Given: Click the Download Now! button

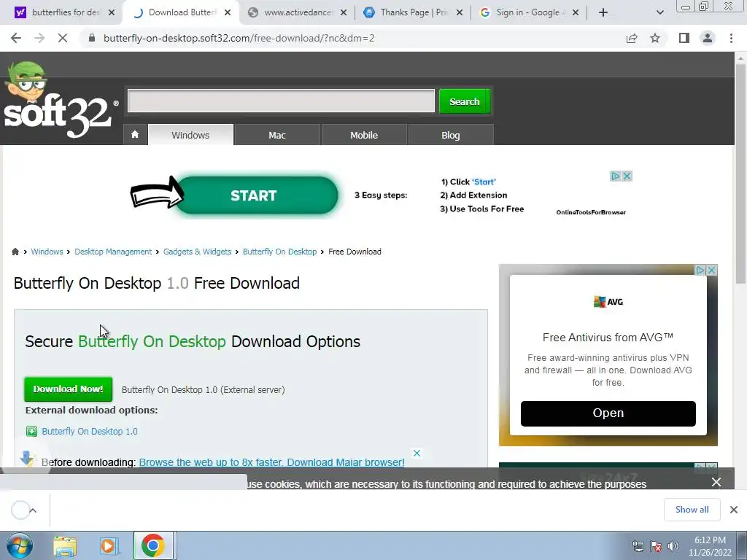Looking at the screenshot, I should pos(68,389).
